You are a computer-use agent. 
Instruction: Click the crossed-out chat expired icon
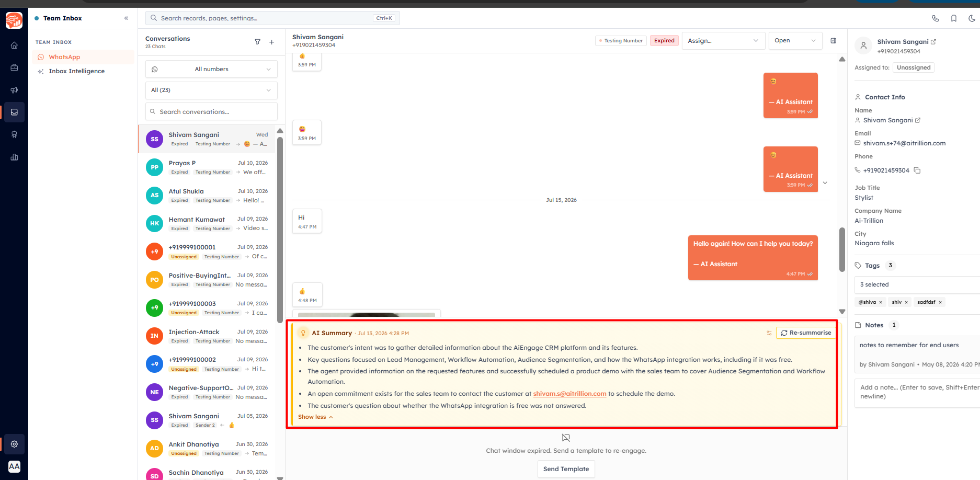566,438
